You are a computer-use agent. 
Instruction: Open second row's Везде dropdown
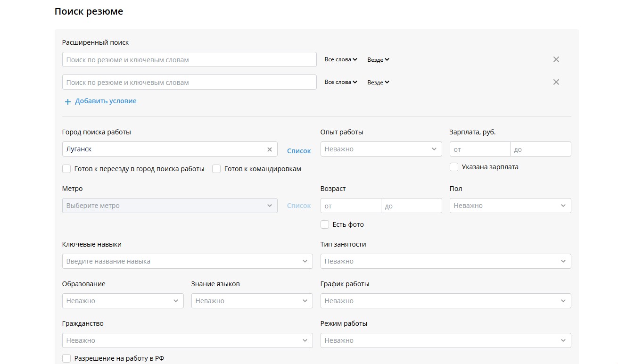point(378,83)
